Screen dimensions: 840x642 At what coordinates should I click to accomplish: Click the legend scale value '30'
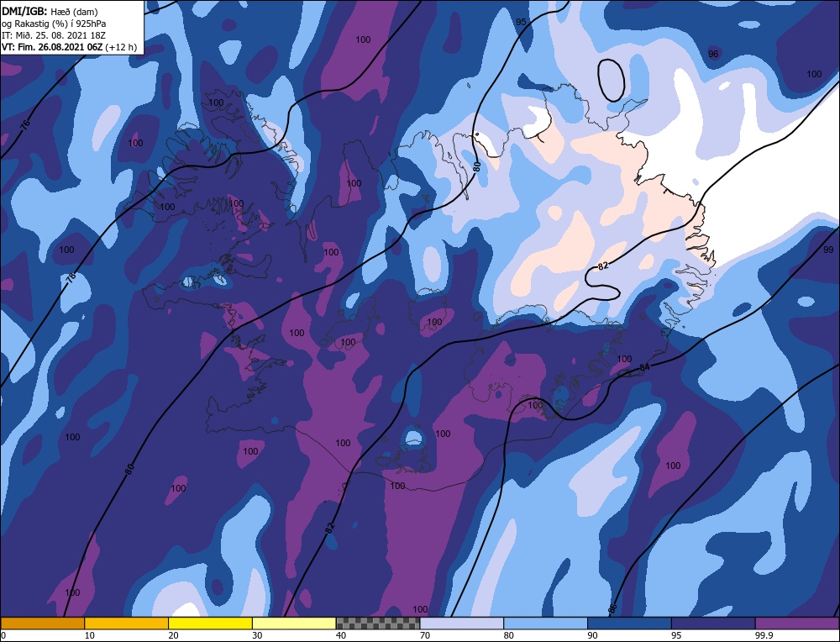click(x=257, y=635)
